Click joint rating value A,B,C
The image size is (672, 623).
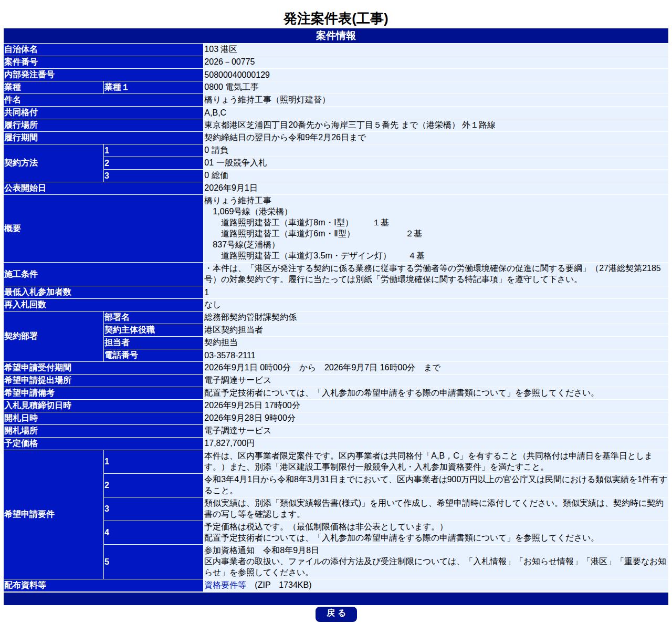tap(215, 112)
